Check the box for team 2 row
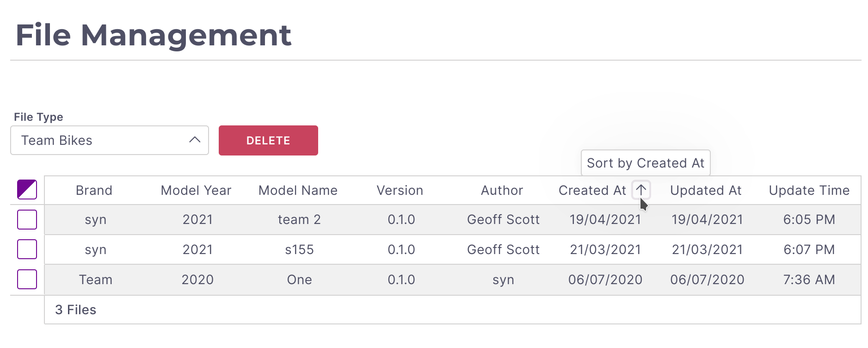The image size is (868, 348). point(27,219)
